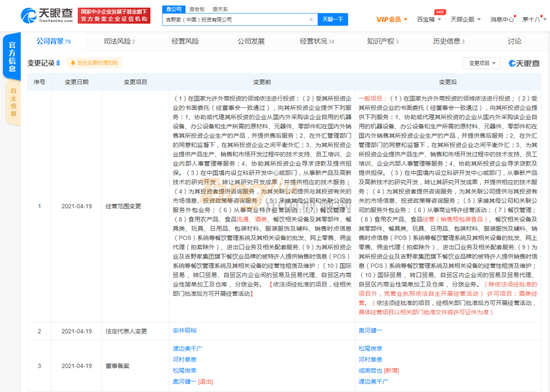This screenshot has height=392, width=550.
Task: Select the 自主信息 side tab
Action: coord(13,102)
